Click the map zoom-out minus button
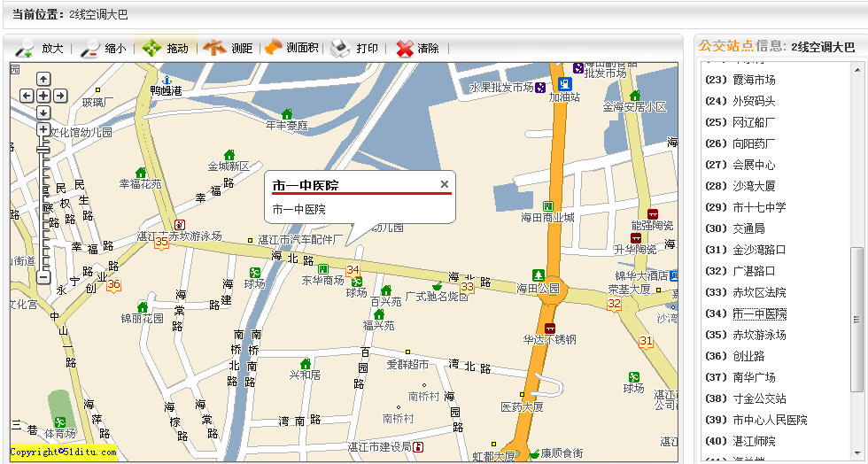Viewport: 868px width, 464px height. click(x=43, y=277)
